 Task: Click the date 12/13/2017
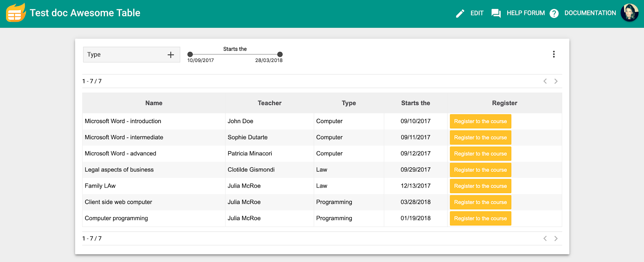click(415, 186)
